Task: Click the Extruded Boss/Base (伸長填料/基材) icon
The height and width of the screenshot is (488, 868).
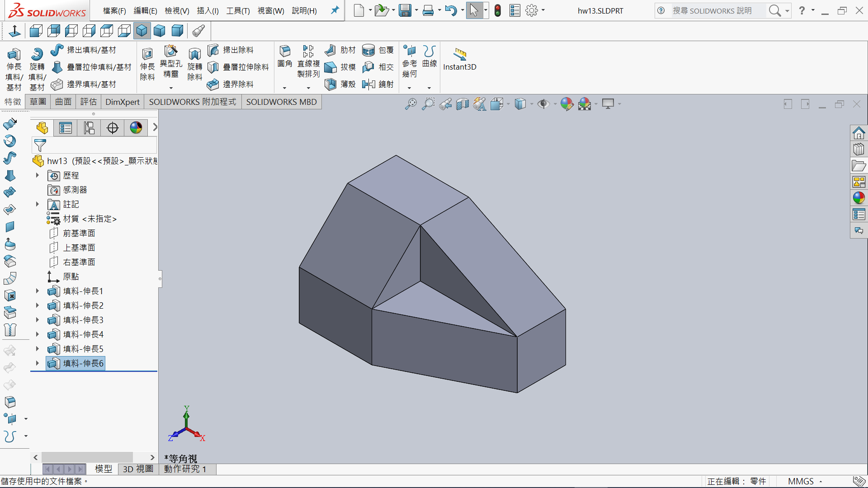Action: (x=14, y=55)
